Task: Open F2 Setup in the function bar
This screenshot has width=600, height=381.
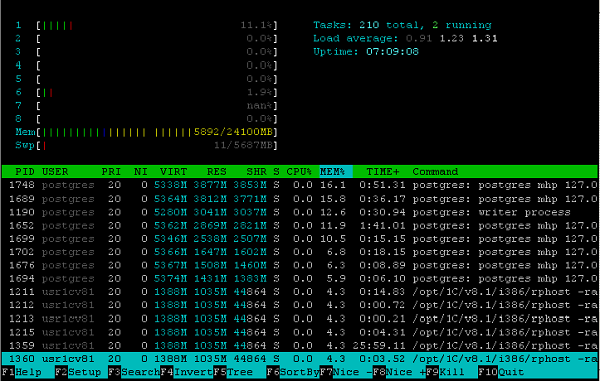Action: [x=78, y=372]
